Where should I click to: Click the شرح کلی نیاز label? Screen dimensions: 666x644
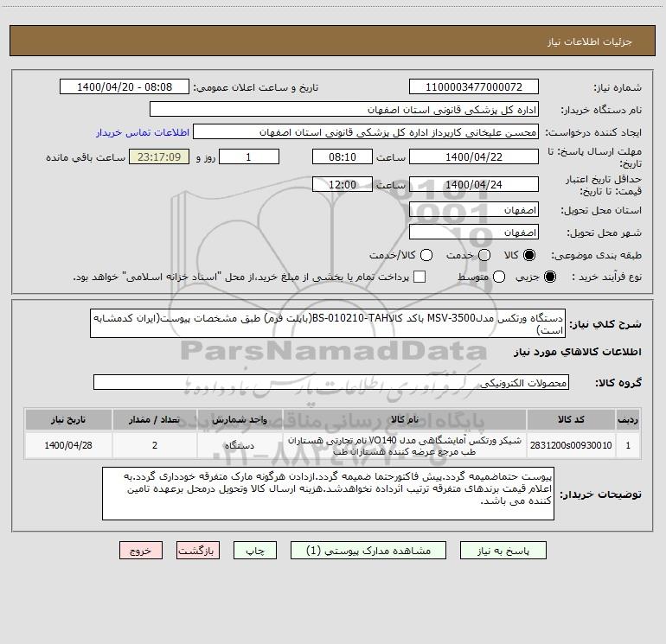(605, 324)
